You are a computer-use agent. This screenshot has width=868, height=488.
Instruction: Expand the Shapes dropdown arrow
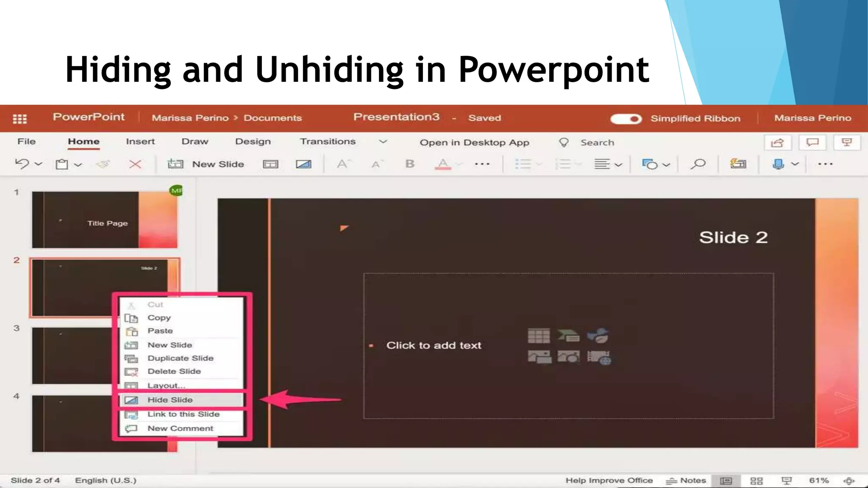[x=666, y=164]
